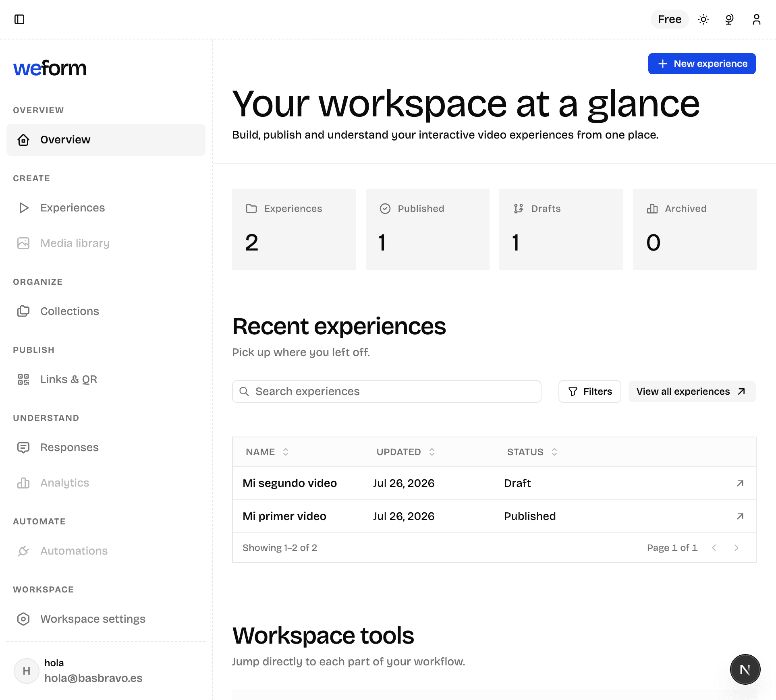Open the hola user profile in the sidebar
The image size is (776, 700).
pyautogui.click(x=106, y=671)
